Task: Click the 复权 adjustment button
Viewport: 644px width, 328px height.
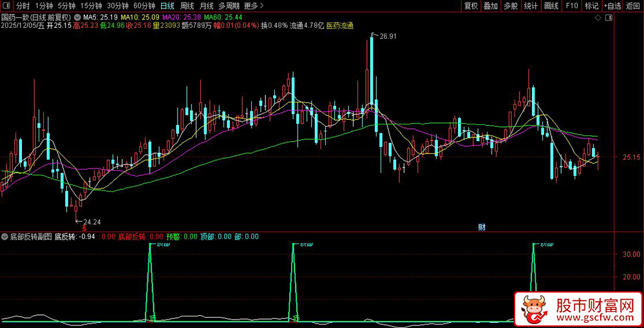Action: (x=471, y=6)
